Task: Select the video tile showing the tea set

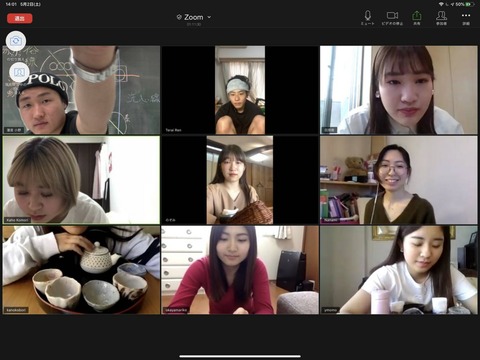Action: [81, 270]
